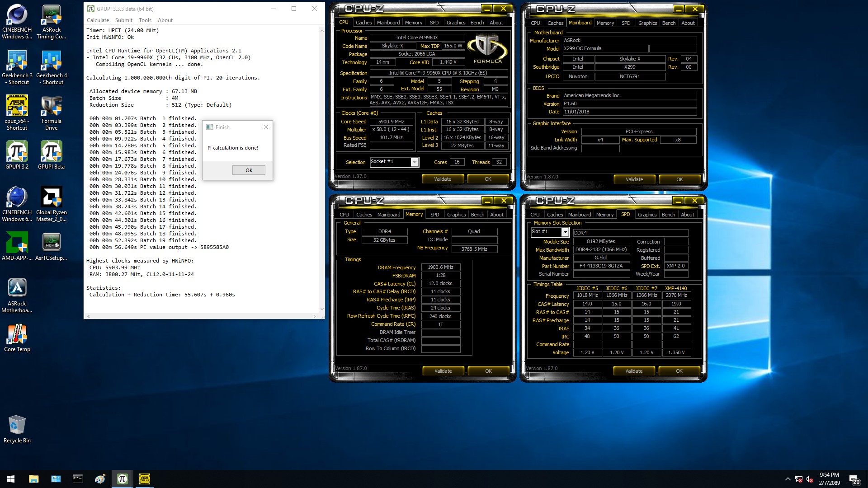
Task: Open ASRock Timing Configurator desktop icon
Action: [x=52, y=22]
